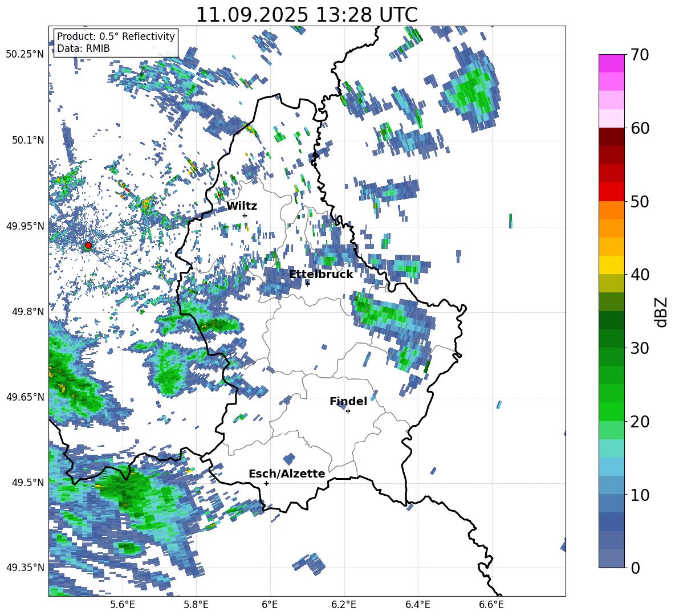Click the 11.09.2025 13:28 UTC title
This screenshot has height=616, width=675.
click(x=307, y=15)
